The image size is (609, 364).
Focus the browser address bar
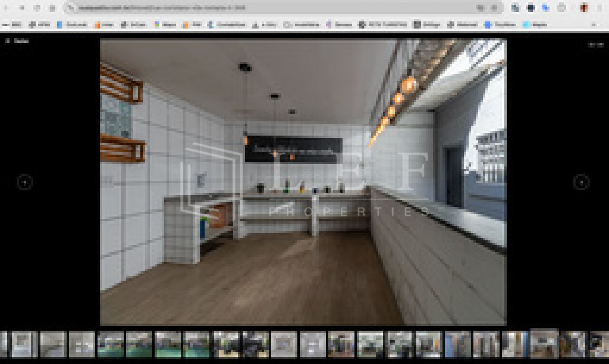276,8
